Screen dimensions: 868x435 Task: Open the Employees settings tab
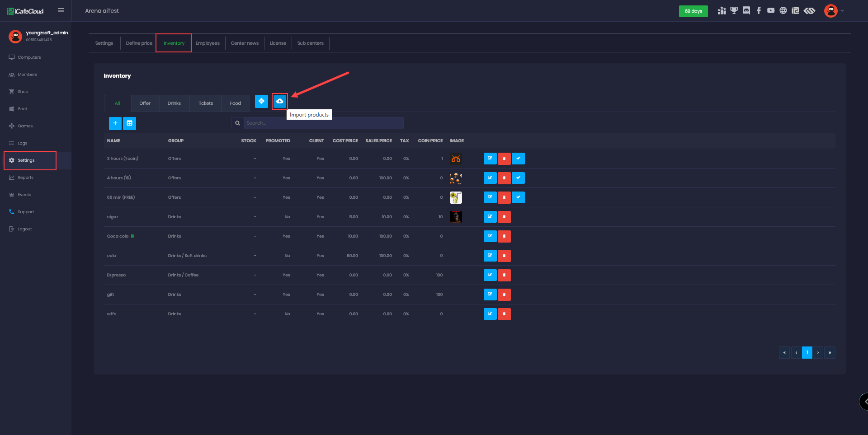point(208,43)
